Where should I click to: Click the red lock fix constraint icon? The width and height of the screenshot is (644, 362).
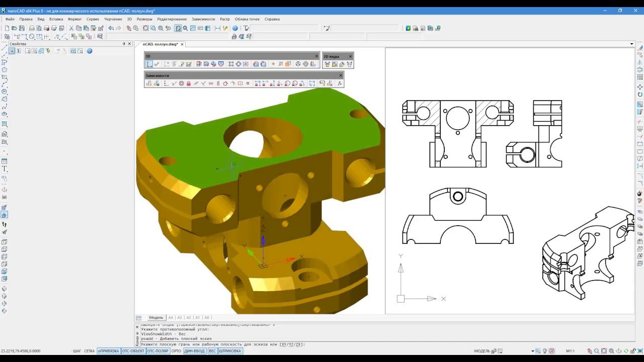(x=189, y=83)
